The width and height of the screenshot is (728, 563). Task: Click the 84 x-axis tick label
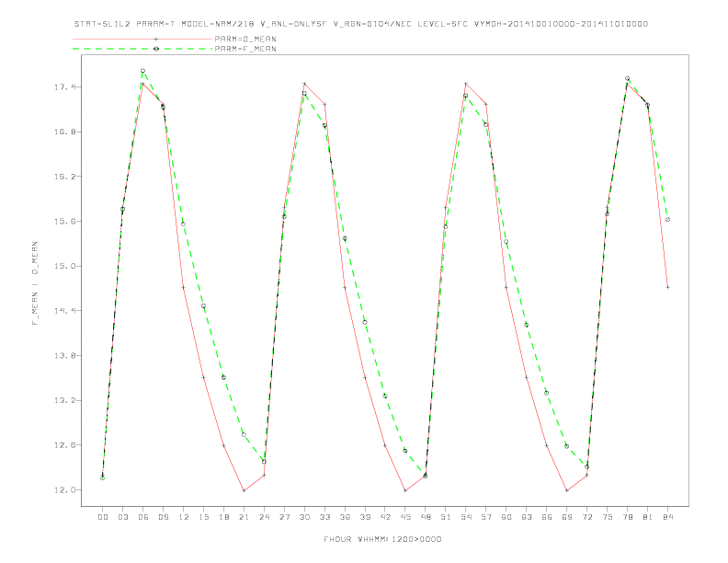tap(667, 517)
